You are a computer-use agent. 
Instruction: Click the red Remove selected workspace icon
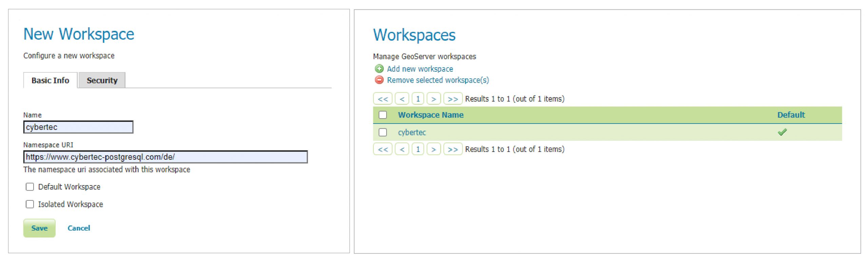tap(379, 80)
